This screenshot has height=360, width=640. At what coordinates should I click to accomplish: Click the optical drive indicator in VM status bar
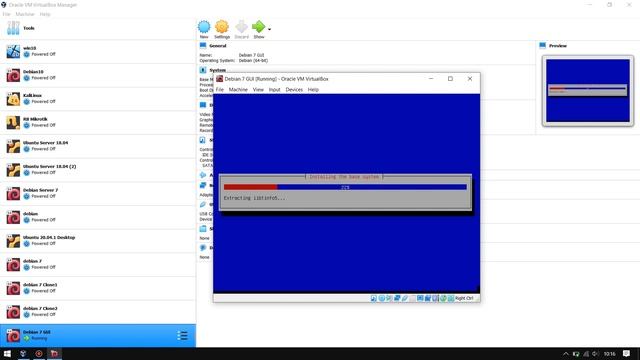381,298
